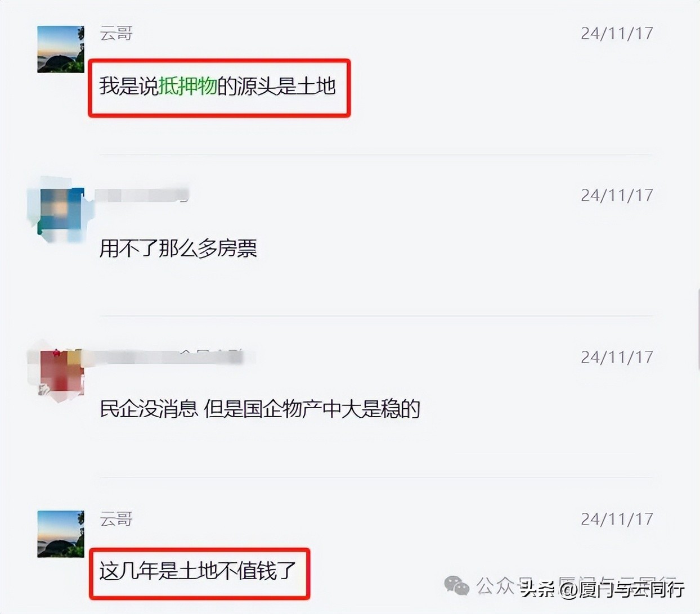The width and height of the screenshot is (700, 614).
Task: Open the message 我是说抵押物的源头是土地
Action: tap(218, 86)
